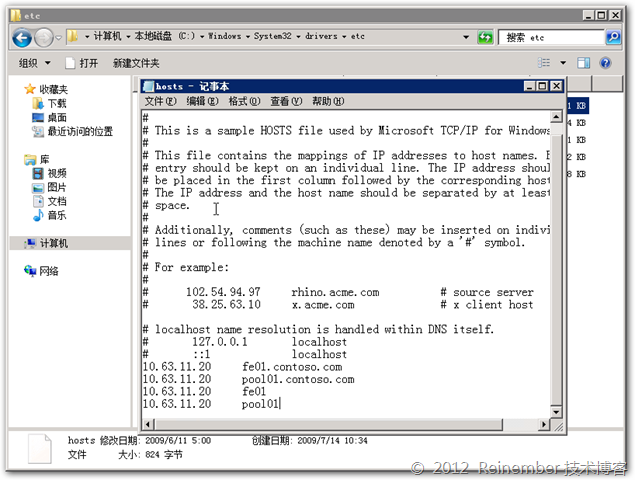
Task: Open Explorer help question mark
Action: tap(605, 63)
